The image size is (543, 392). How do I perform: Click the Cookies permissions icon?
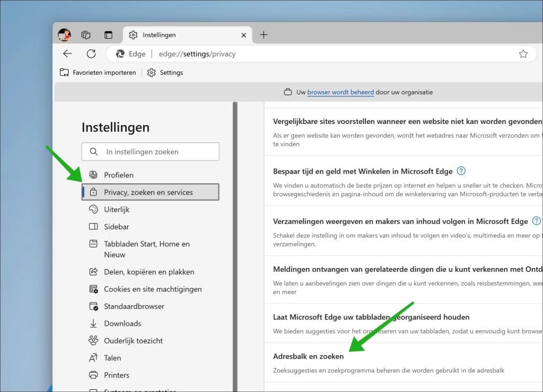pyautogui.click(x=93, y=289)
